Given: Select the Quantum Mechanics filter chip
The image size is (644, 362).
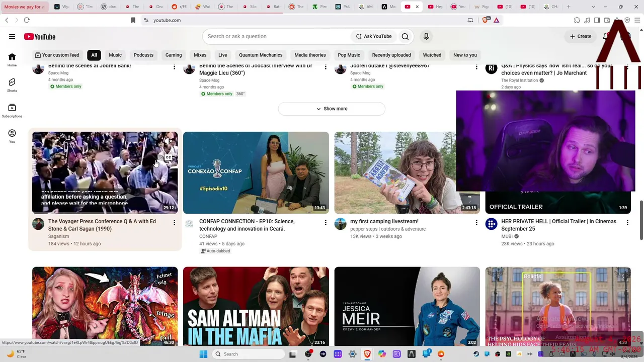Looking at the screenshot, I should pyautogui.click(x=261, y=55).
